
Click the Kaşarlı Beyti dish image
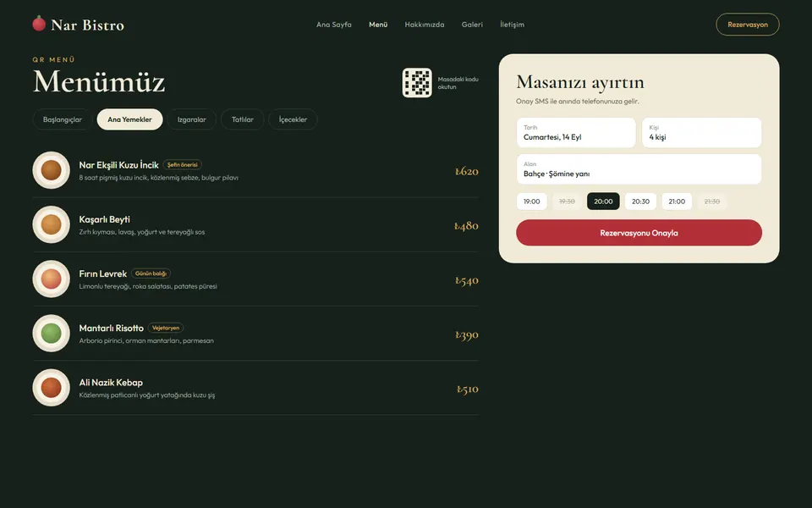pos(52,224)
